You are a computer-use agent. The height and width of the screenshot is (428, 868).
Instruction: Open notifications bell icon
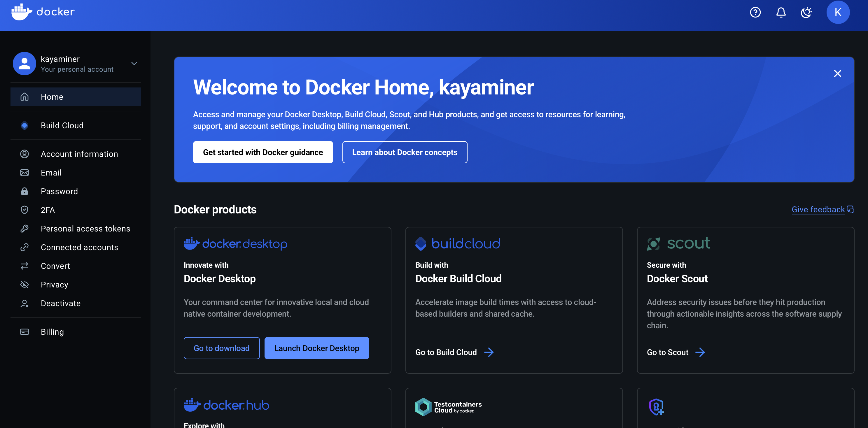pos(781,13)
